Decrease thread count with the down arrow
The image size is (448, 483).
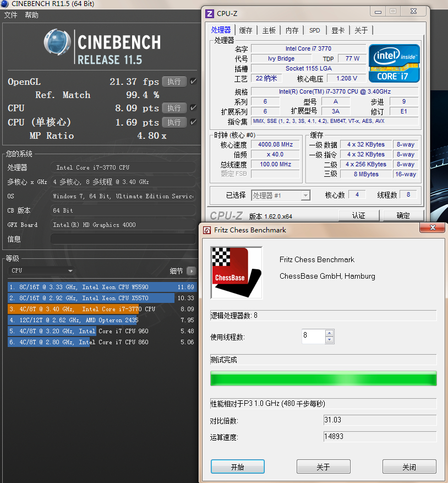330,340
